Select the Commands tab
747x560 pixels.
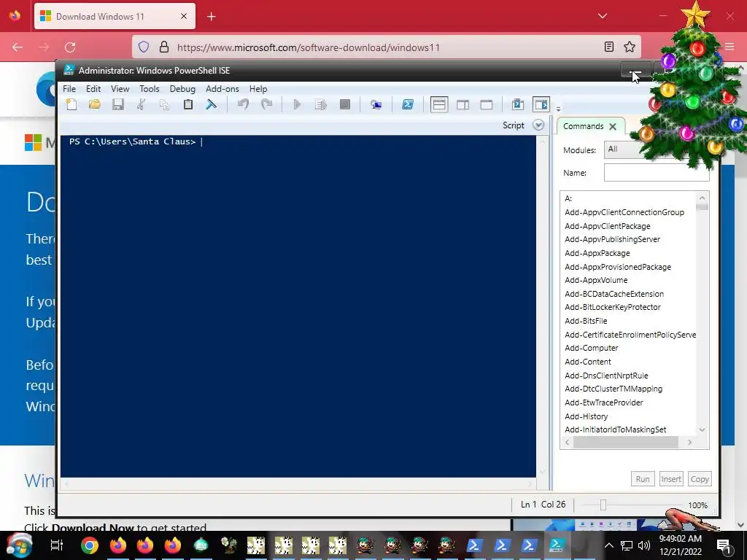[x=583, y=126]
